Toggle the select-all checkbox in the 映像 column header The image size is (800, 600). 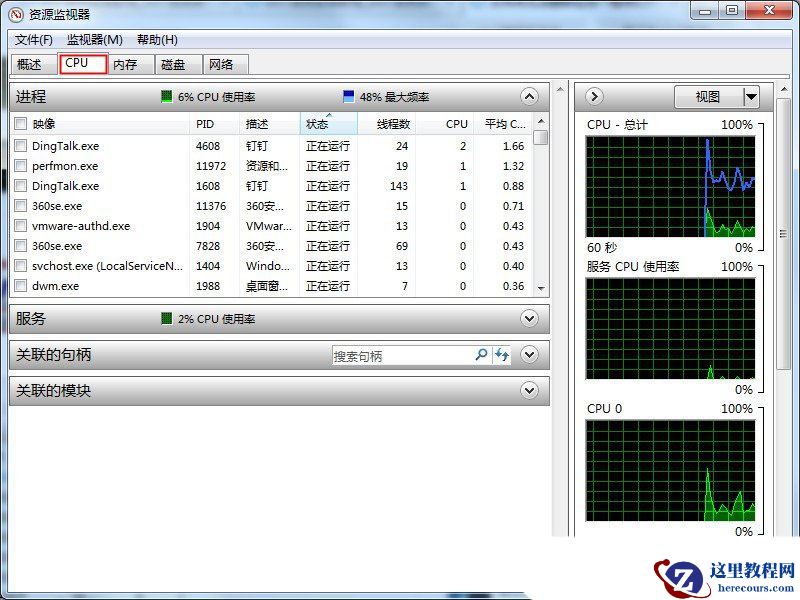[x=20, y=123]
